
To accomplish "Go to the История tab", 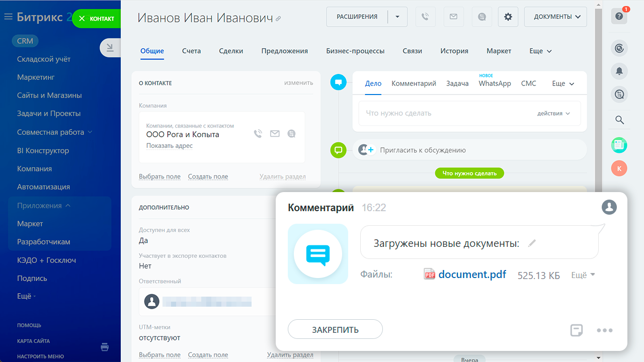I will [454, 51].
